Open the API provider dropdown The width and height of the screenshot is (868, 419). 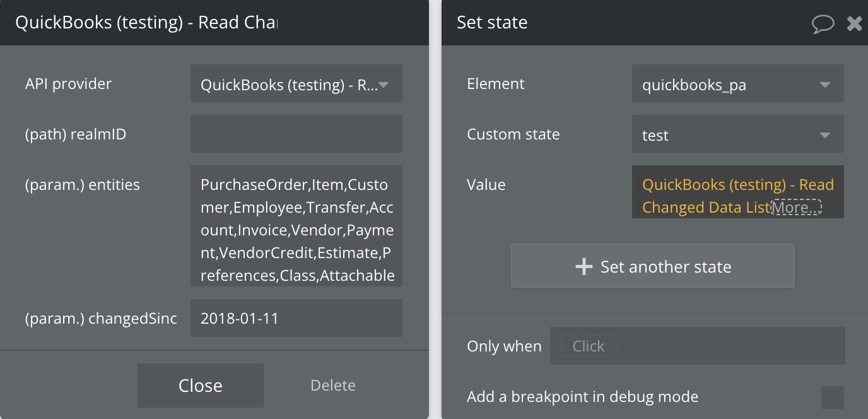pos(296,84)
